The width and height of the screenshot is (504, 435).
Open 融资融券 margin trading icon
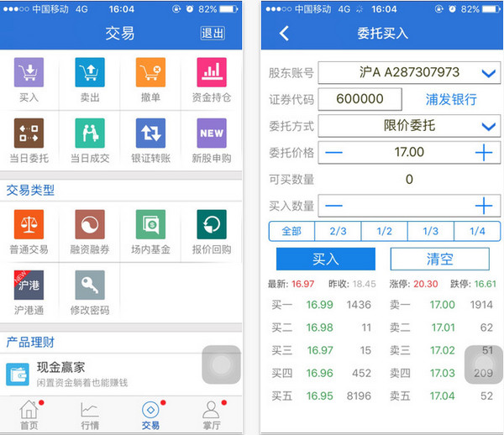click(x=90, y=225)
